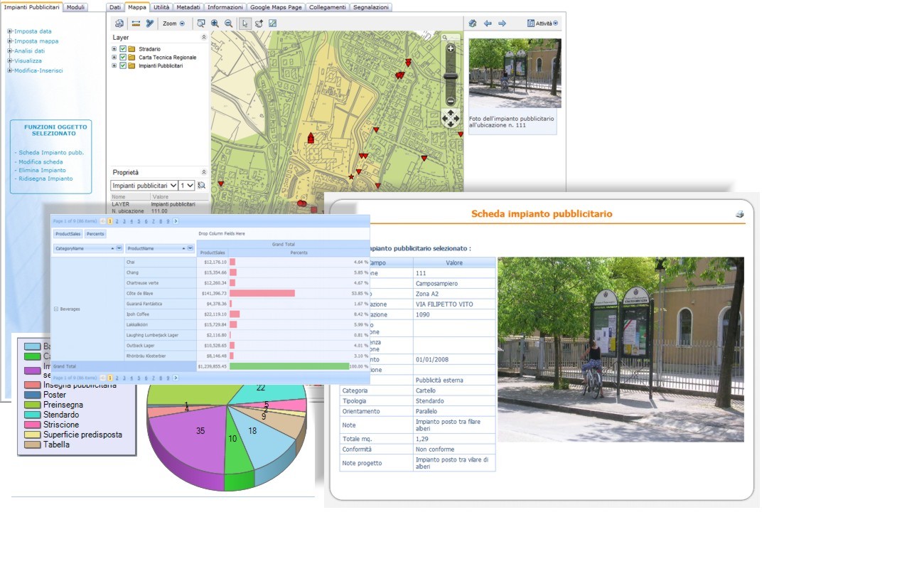Toggle Impianti Pubblicitari layer checkbox

click(x=123, y=66)
